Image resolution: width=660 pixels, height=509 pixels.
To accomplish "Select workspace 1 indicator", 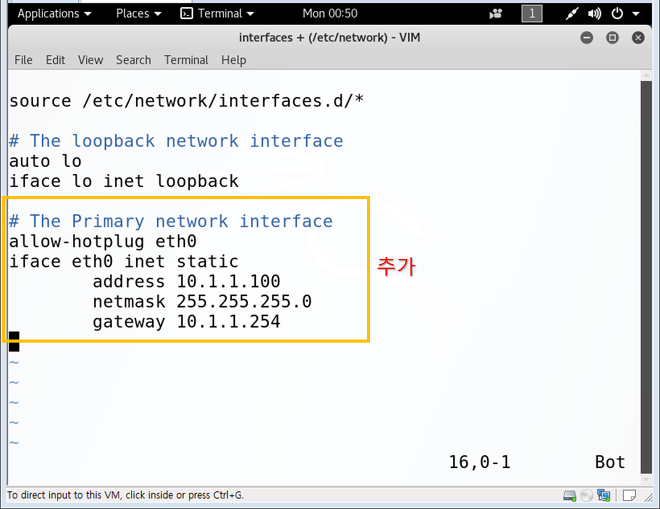I will click(x=532, y=13).
